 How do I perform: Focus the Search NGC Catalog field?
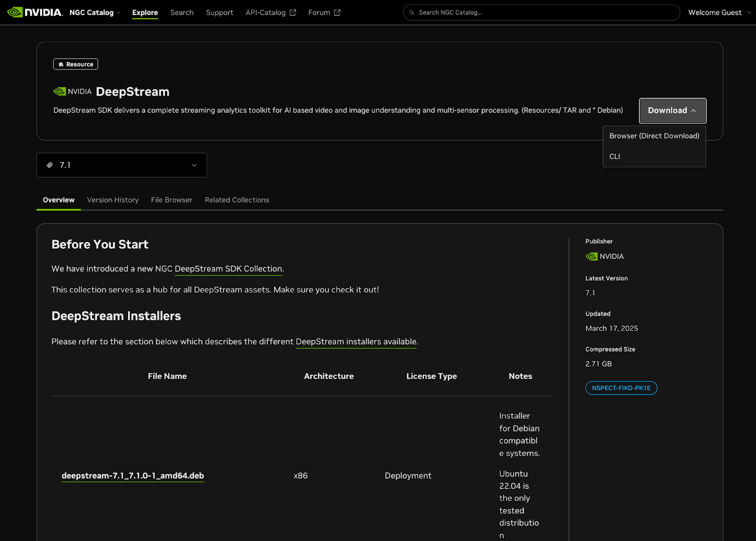(541, 12)
